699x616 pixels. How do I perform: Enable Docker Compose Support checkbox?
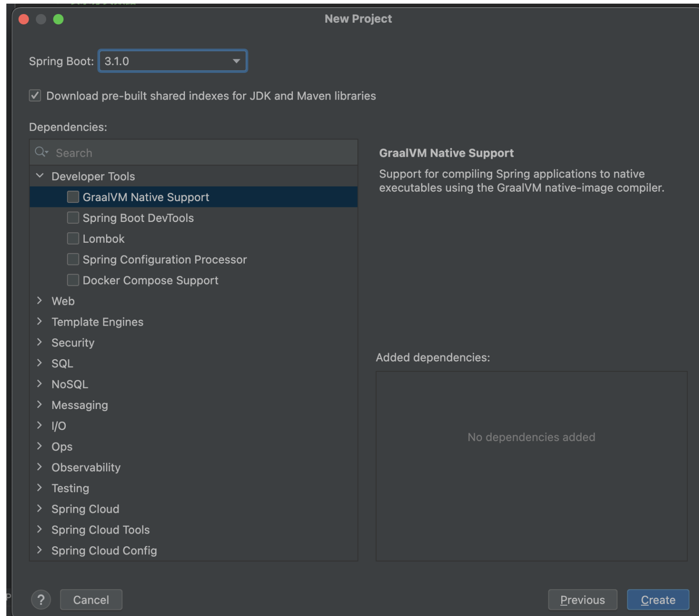pyautogui.click(x=73, y=280)
